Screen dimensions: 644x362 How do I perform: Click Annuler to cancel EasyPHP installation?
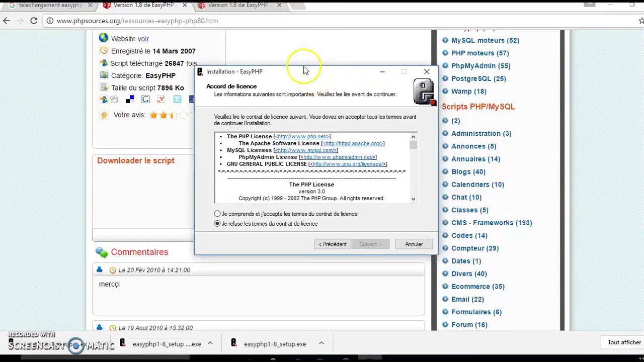click(414, 244)
